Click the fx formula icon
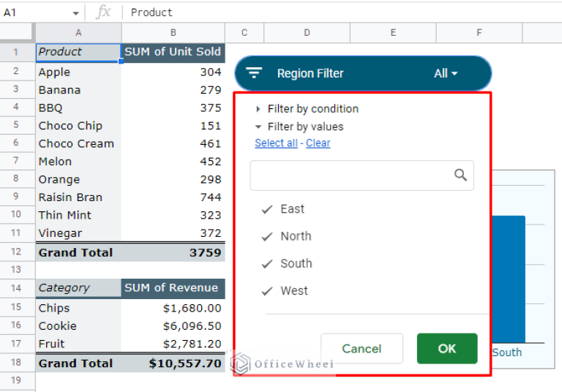 pyautogui.click(x=104, y=12)
